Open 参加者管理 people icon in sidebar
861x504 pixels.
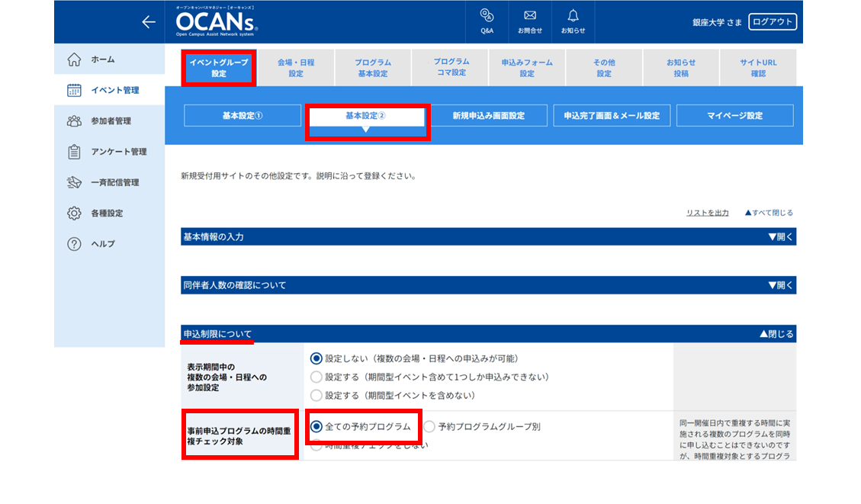74,120
